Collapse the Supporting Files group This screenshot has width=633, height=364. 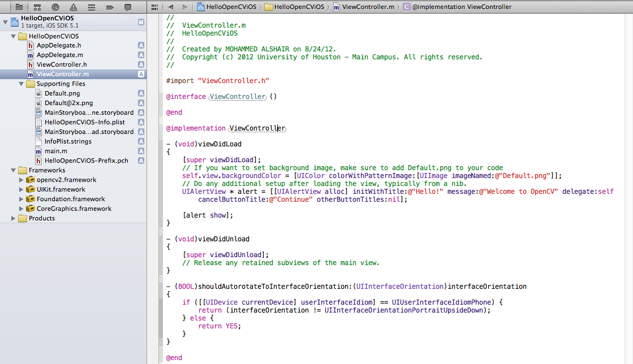[x=22, y=84]
